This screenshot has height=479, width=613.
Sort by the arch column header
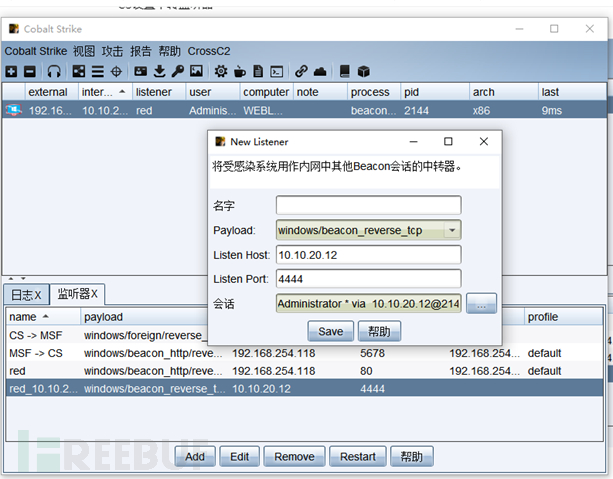click(504, 92)
